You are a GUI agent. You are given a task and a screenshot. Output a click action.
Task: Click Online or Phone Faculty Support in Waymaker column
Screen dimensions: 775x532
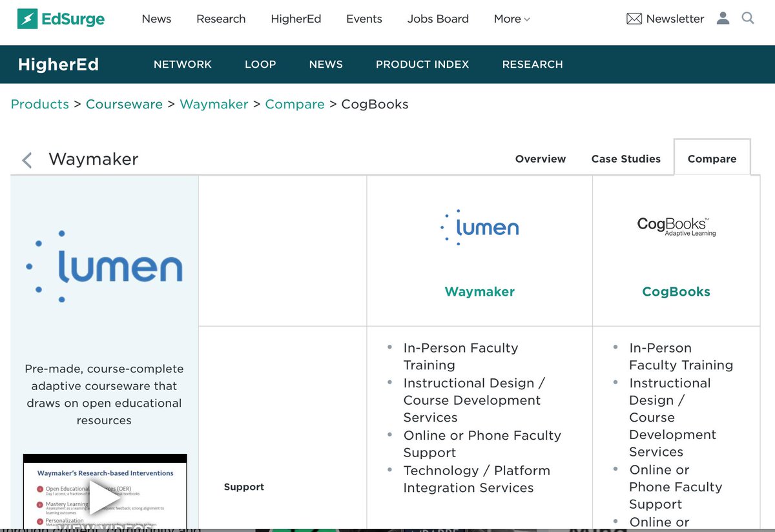(482, 444)
